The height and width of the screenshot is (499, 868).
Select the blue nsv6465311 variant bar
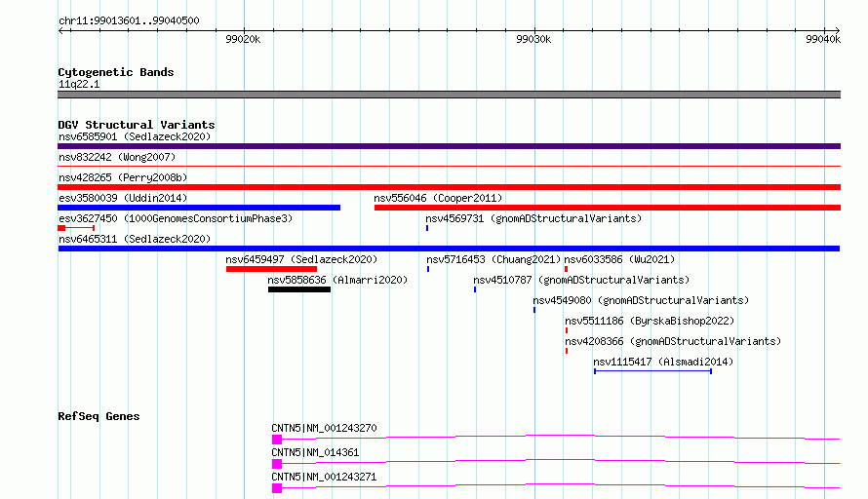[449, 249]
